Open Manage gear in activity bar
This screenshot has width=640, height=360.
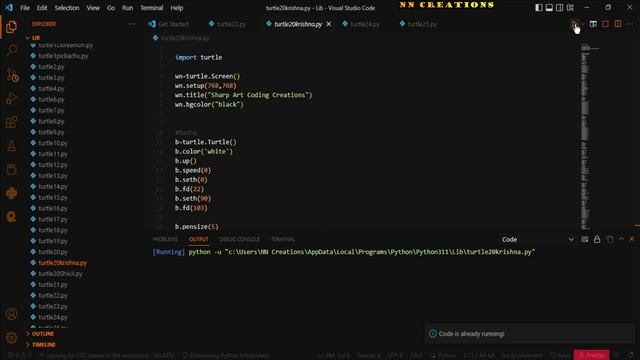pos(11,338)
